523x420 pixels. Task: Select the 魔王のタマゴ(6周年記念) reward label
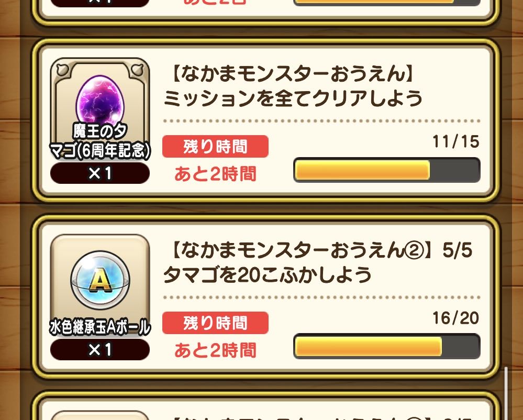(100, 140)
